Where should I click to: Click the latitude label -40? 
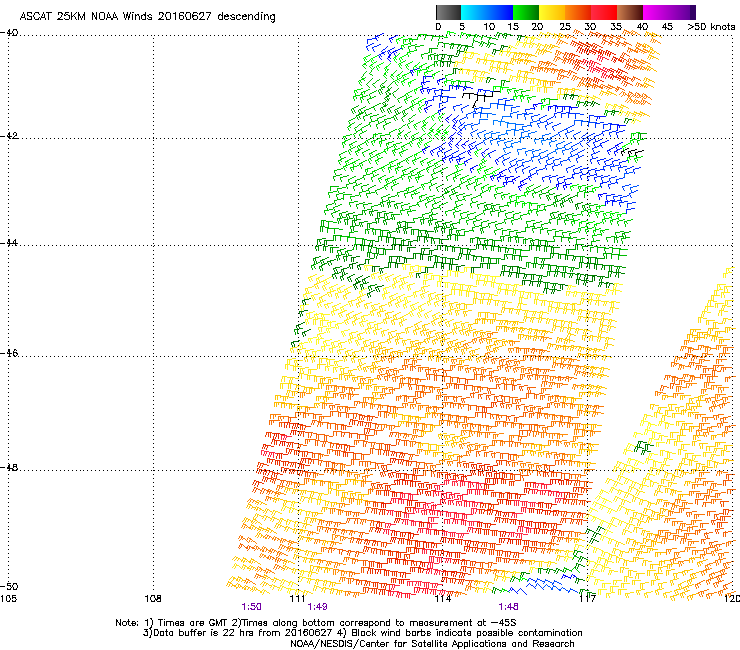tap(9, 33)
